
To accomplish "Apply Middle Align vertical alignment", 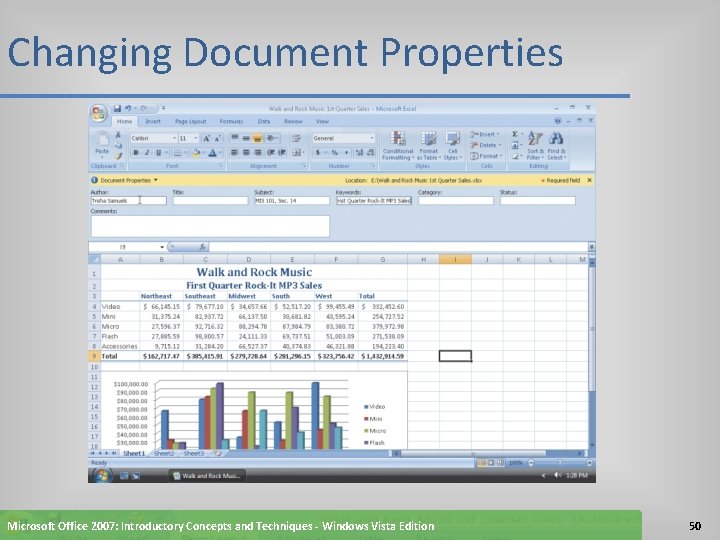I will click(246, 138).
